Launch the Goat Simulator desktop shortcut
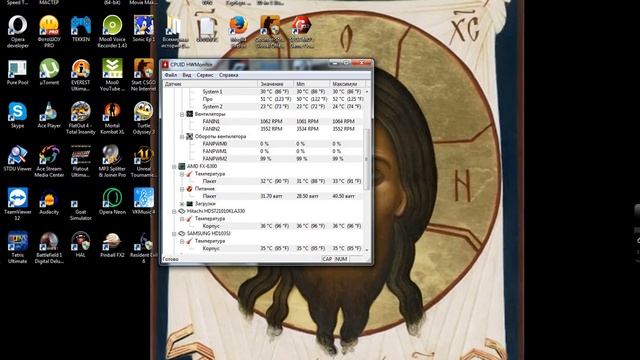The height and width of the screenshot is (360, 640). pos(81,208)
